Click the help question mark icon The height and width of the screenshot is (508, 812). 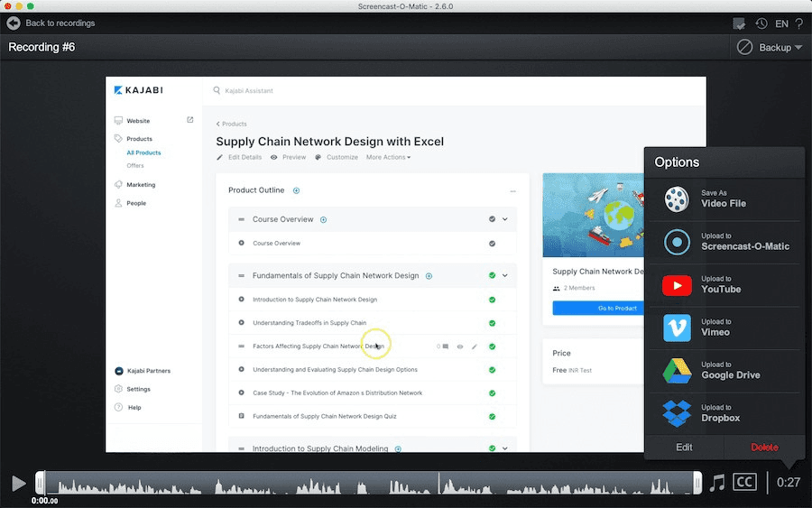(798, 23)
